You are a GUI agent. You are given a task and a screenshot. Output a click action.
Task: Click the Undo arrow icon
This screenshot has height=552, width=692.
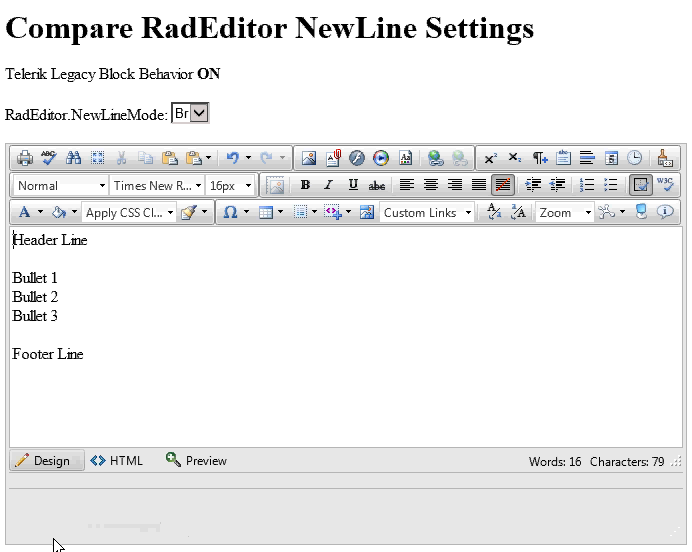point(233,158)
